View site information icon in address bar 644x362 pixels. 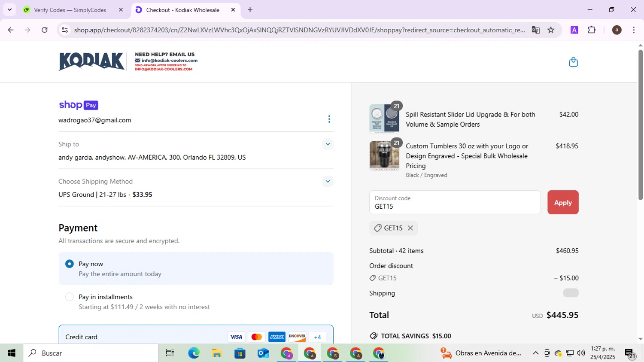tap(65, 30)
